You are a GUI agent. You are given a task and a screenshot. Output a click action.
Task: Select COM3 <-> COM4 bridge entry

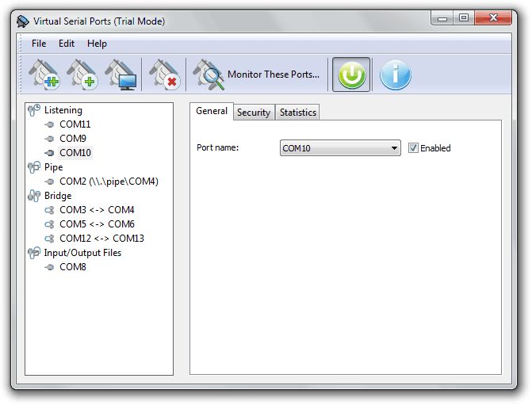(97, 210)
